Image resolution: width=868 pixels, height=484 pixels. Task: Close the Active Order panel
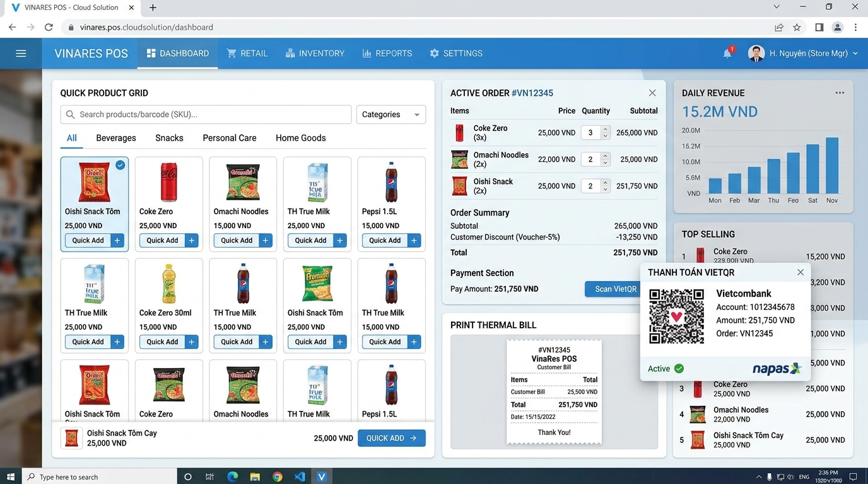point(652,93)
